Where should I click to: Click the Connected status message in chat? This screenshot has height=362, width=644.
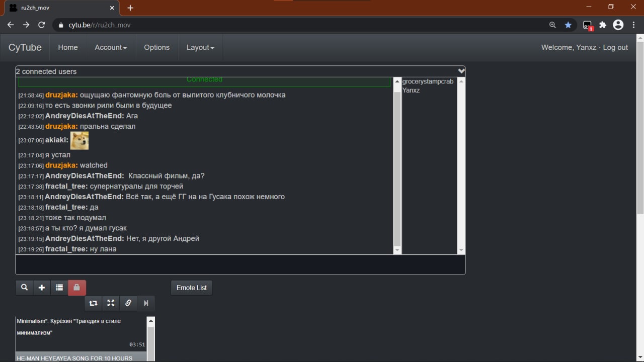click(204, 80)
